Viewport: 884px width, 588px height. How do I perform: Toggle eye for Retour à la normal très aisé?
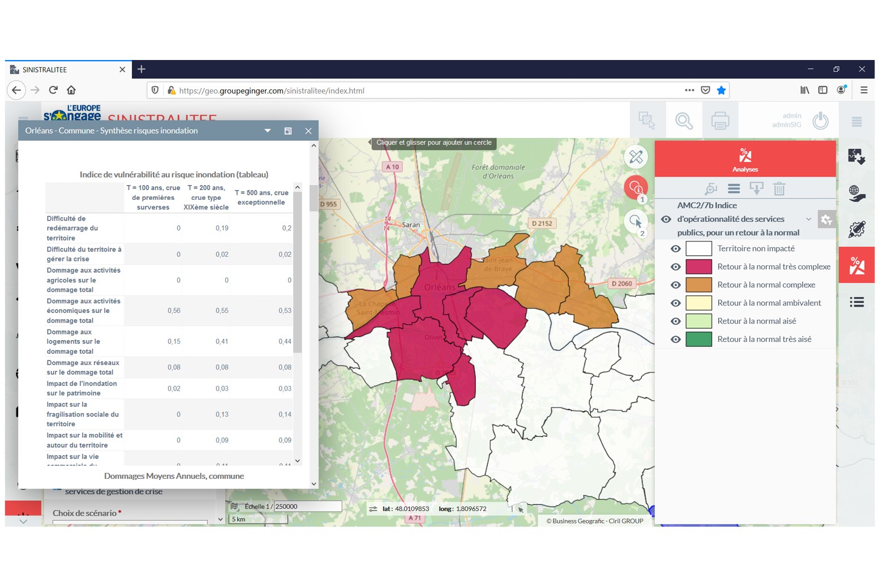[x=675, y=339]
